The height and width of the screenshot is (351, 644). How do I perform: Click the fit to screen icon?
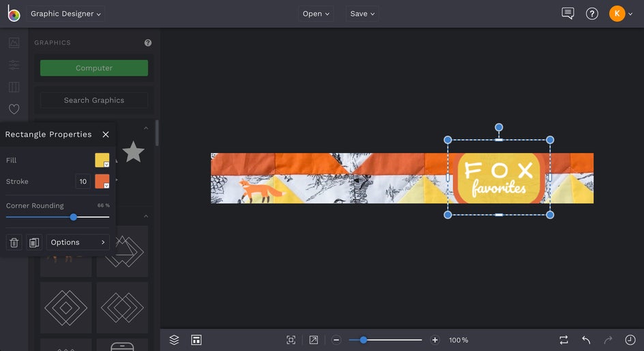291,340
